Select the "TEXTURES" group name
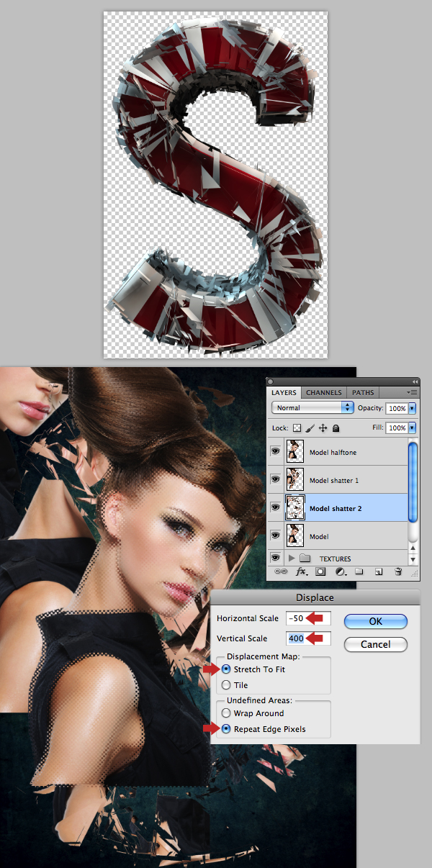Image resolution: width=432 pixels, height=868 pixels. [335, 559]
